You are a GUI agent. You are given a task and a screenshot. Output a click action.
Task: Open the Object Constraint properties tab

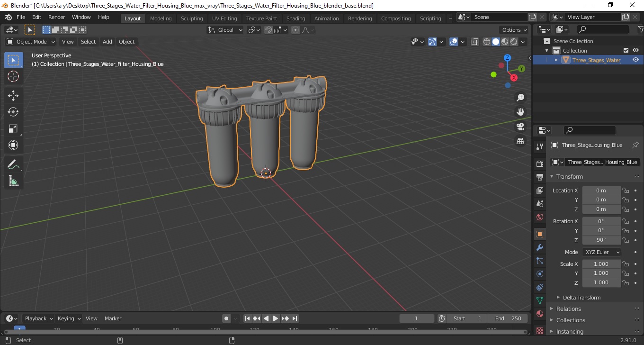pyautogui.click(x=539, y=287)
